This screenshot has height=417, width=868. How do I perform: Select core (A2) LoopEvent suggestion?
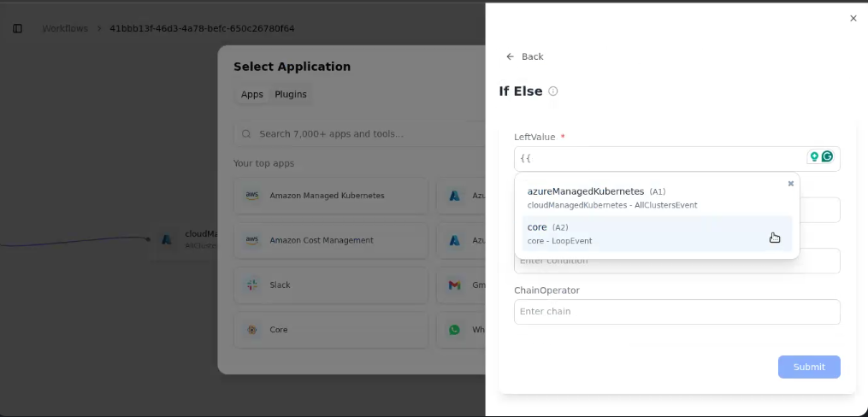(657, 233)
